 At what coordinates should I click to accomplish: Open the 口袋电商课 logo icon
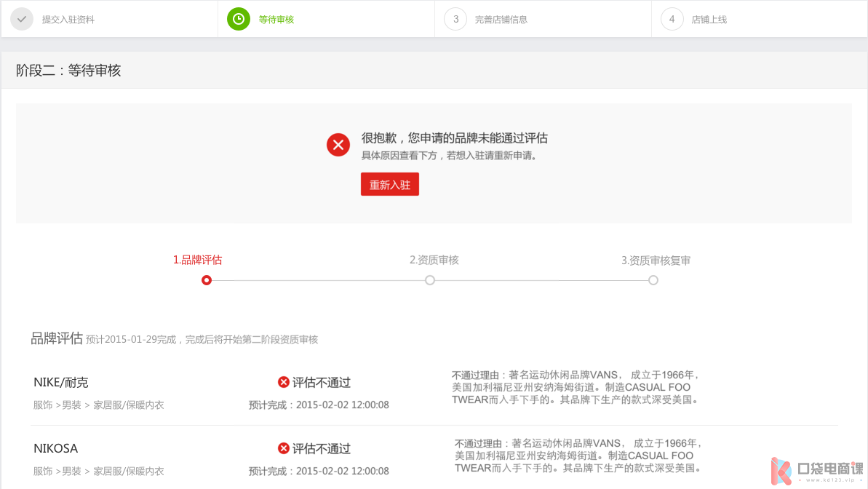point(781,471)
